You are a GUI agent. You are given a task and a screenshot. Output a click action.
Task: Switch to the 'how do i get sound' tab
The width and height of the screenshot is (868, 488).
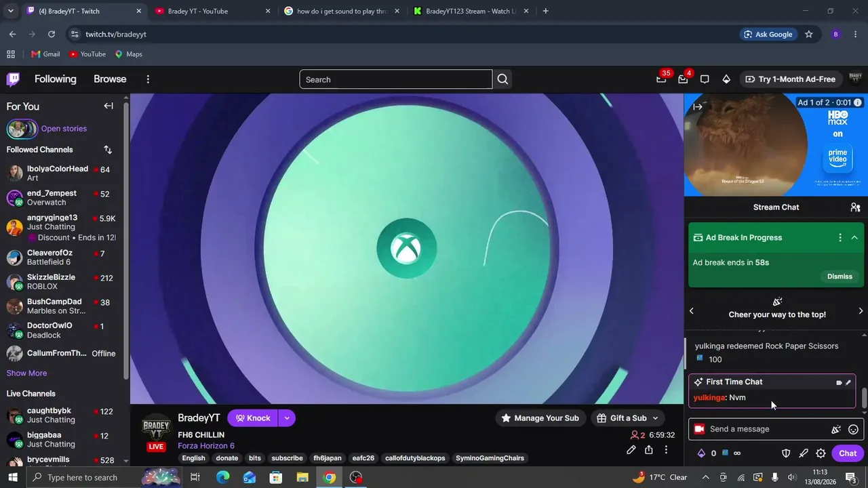point(342,11)
